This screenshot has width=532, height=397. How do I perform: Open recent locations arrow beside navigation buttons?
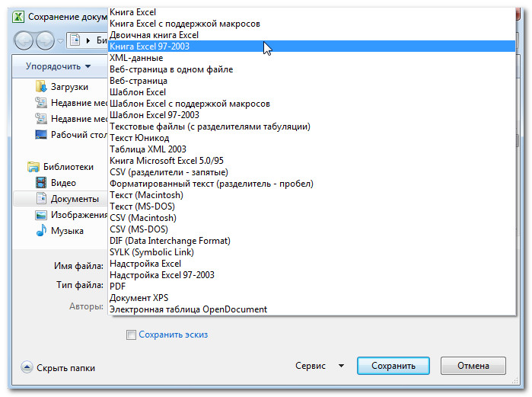60,41
